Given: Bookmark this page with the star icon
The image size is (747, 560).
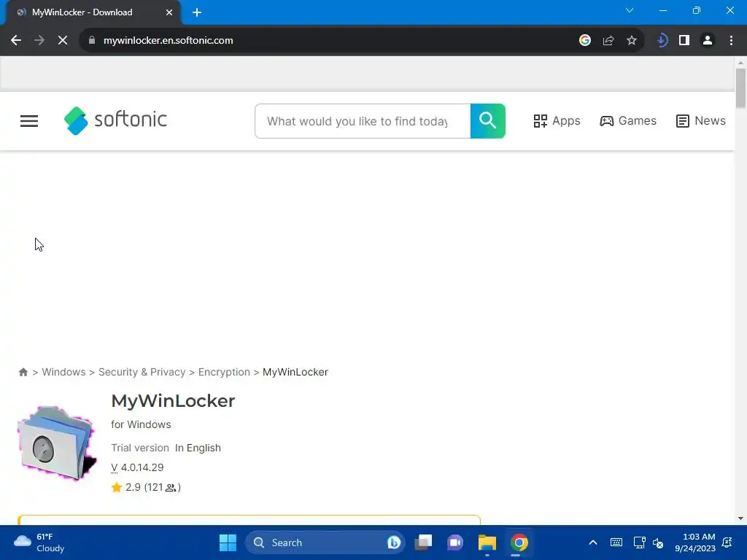Looking at the screenshot, I should pos(632,41).
